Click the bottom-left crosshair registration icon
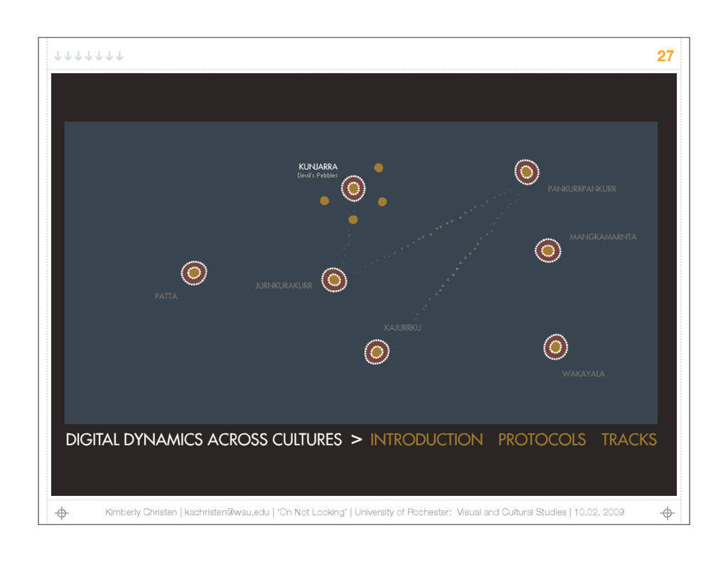The width and height of the screenshot is (728, 562). (62, 513)
